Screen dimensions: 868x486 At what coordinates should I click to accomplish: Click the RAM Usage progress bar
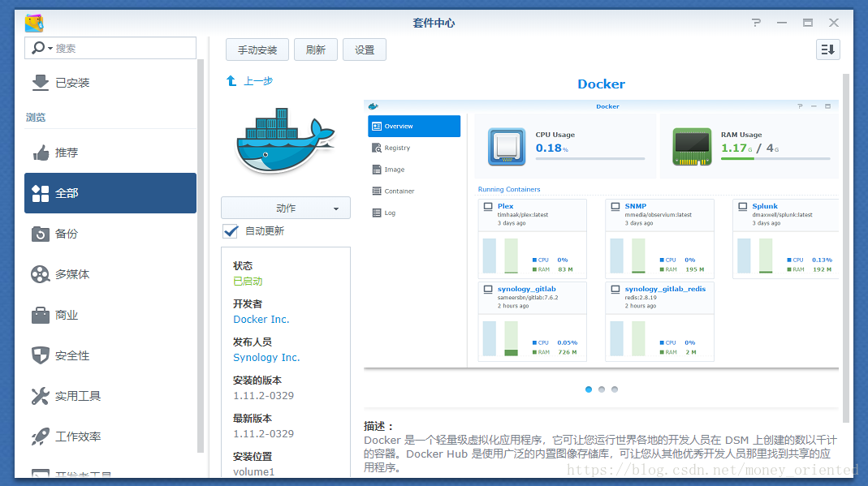tap(775, 159)
